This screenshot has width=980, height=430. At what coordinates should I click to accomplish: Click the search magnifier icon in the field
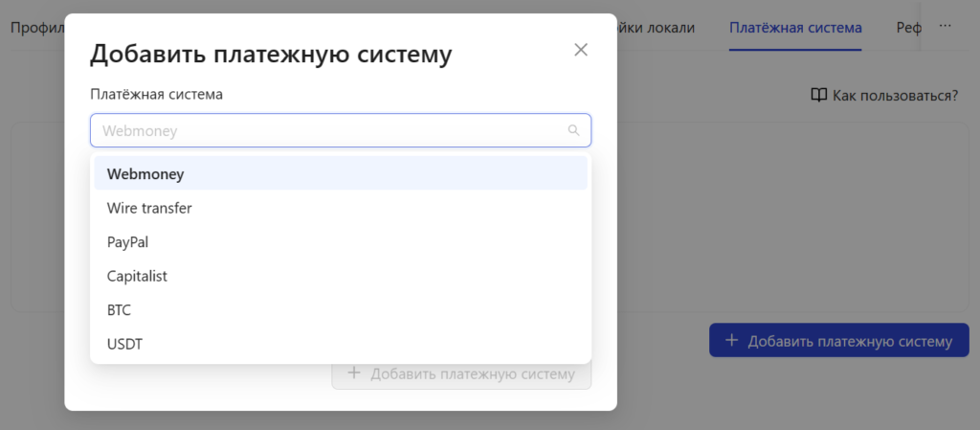pos(573,130)
